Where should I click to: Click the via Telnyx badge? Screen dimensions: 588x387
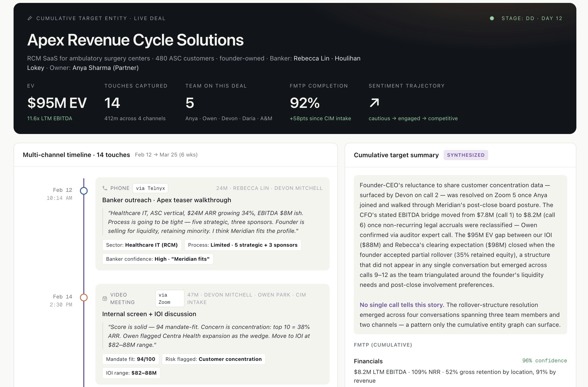(150, 188)
